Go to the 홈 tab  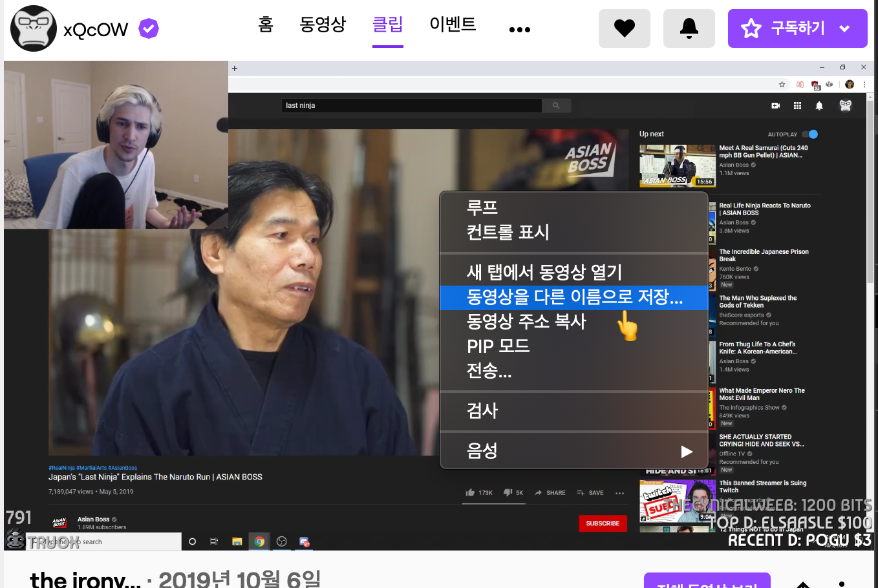pos(265,25)
